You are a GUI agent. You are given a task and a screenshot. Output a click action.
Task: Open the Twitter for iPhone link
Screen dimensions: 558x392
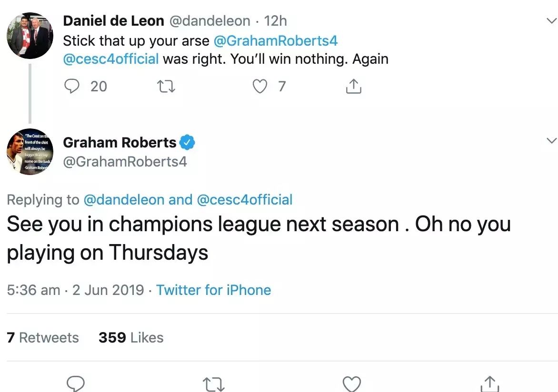[x=214, y=290]
